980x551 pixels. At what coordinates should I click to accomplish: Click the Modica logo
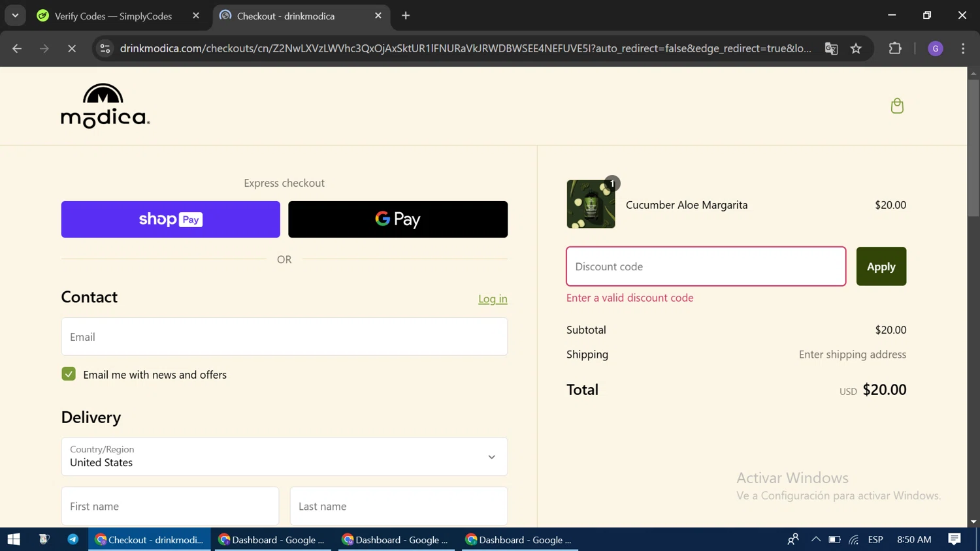coord(105,106)
